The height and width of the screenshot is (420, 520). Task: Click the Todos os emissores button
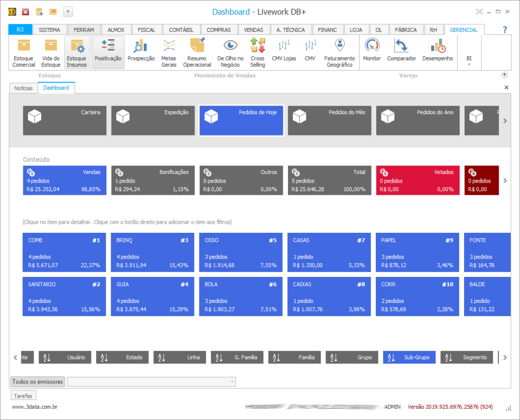38,381
